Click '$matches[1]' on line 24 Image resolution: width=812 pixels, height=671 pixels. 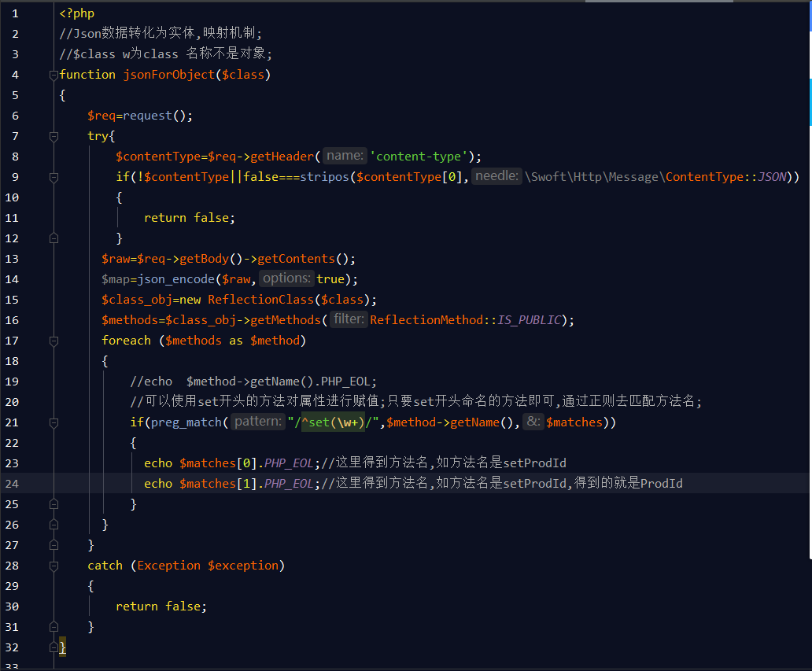click(x=219, y=484)
